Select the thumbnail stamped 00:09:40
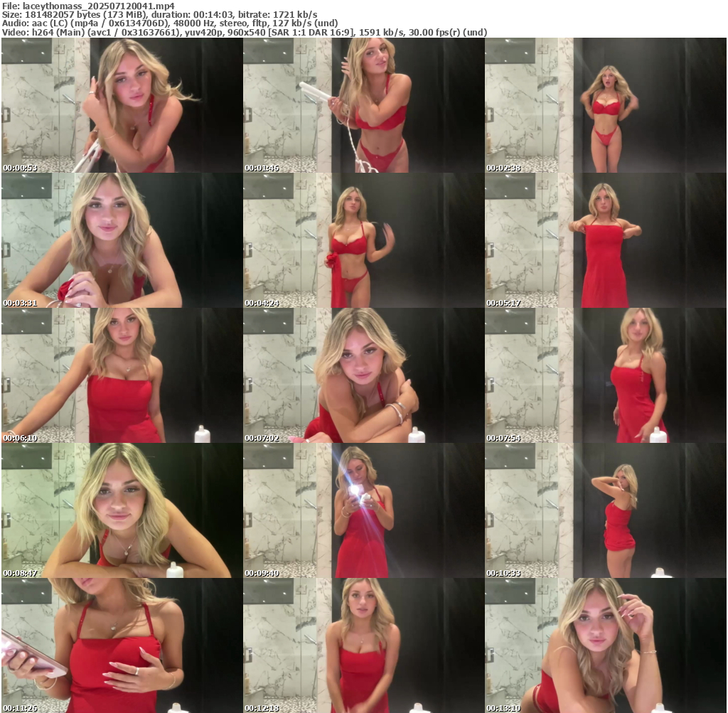728x713 pixels. pos(363,510)
